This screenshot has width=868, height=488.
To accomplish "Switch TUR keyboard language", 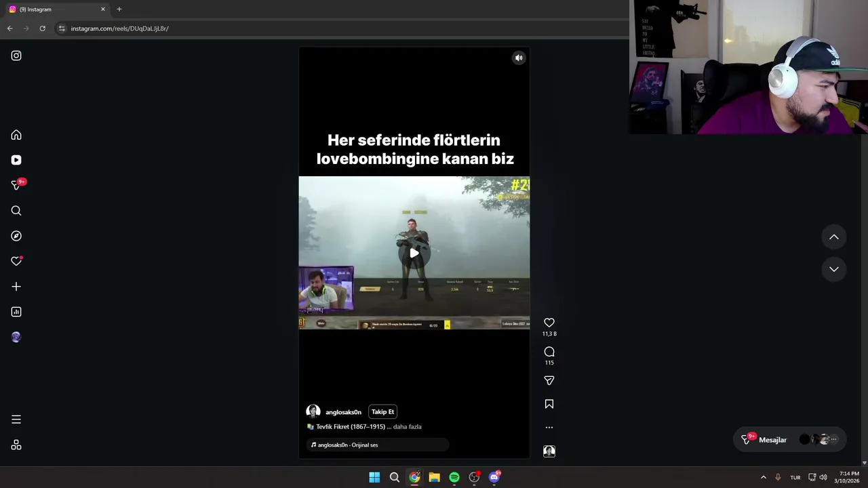I will click(795, 478).
